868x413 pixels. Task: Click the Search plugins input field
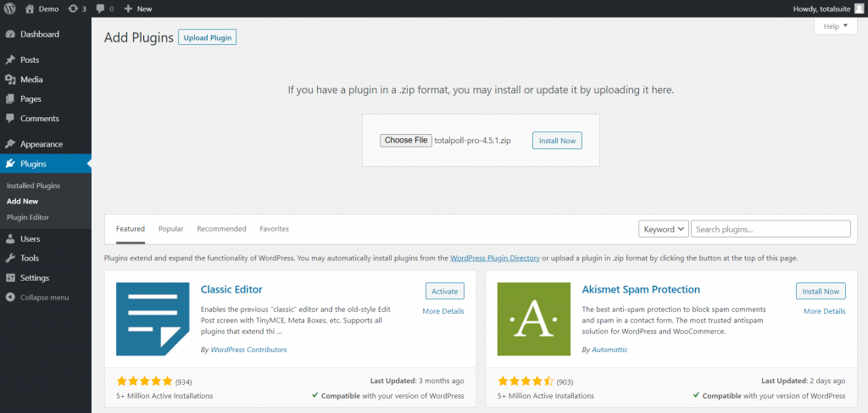point(771,229)
